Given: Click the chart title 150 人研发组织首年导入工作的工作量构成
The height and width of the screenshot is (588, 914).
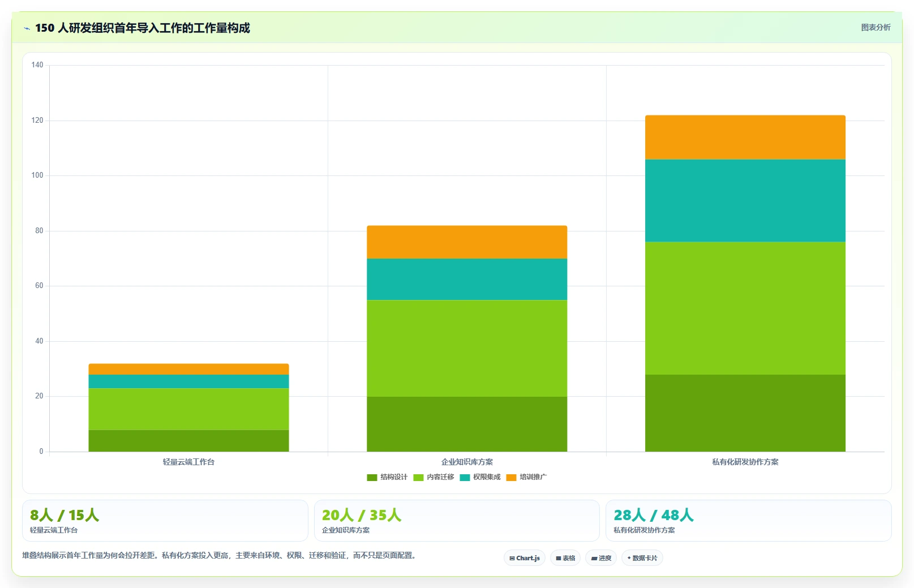Looking at the screenshot, I should click(x=143, y=28).
